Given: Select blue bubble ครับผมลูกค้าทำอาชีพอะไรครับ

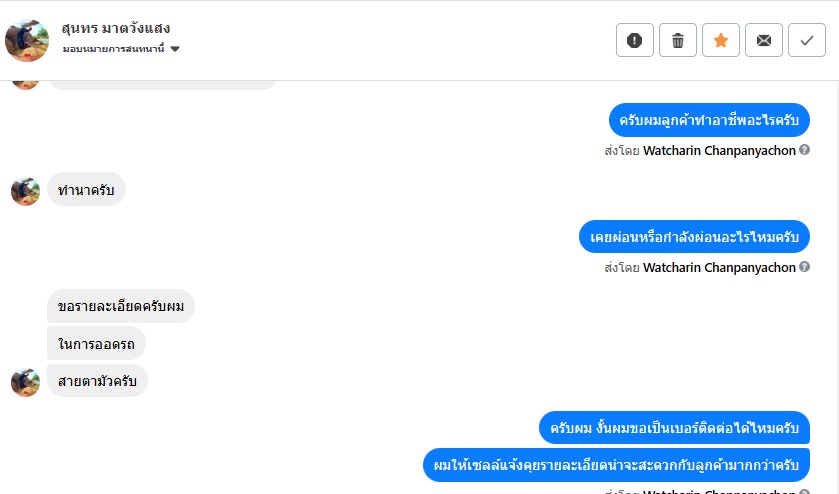Looking at the screenshot, I should coord(709,120).
